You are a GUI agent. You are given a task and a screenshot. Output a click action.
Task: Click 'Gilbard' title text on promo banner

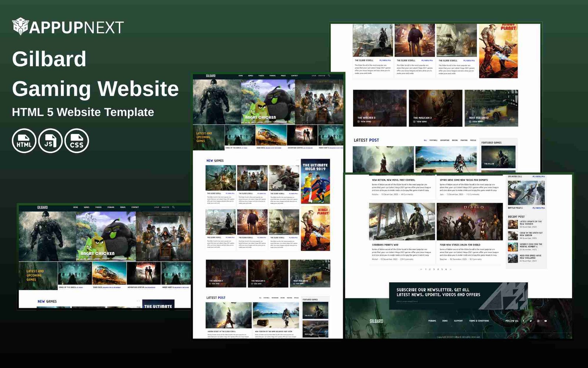[x=49, y=59]
